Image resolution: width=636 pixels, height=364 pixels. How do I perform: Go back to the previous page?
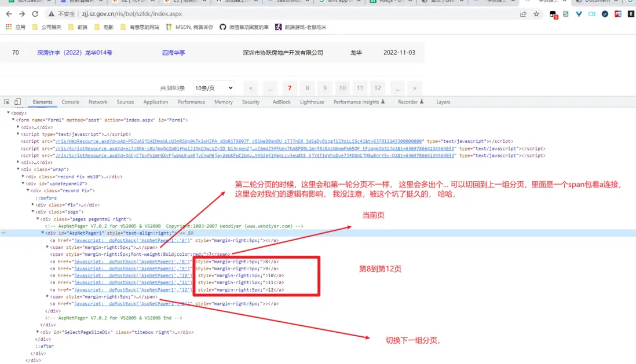click(9, 14)
